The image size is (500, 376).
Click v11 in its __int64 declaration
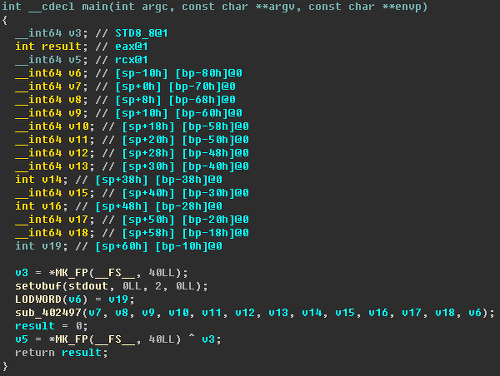tap(78, 140)
